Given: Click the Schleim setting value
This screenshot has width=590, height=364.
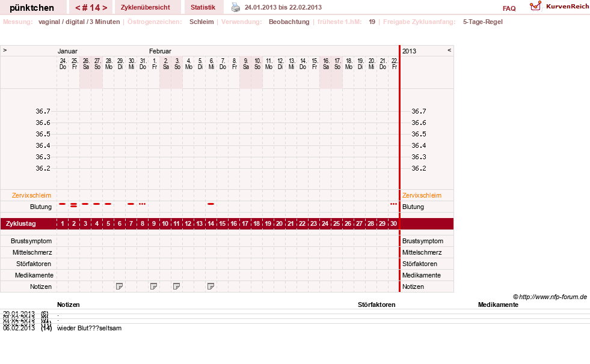Looking at the screenshot, I should [201, 22].
